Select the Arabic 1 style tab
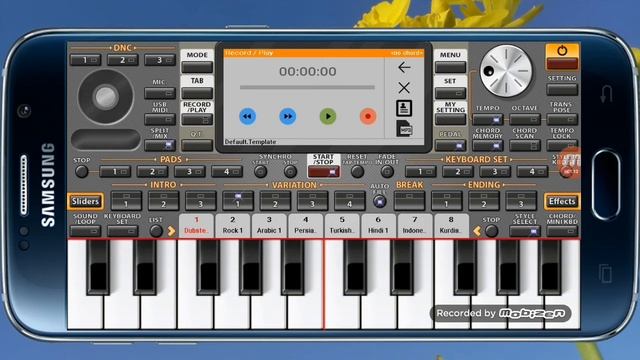The width and height of the screenshot is (640, 360). [269, 225]
